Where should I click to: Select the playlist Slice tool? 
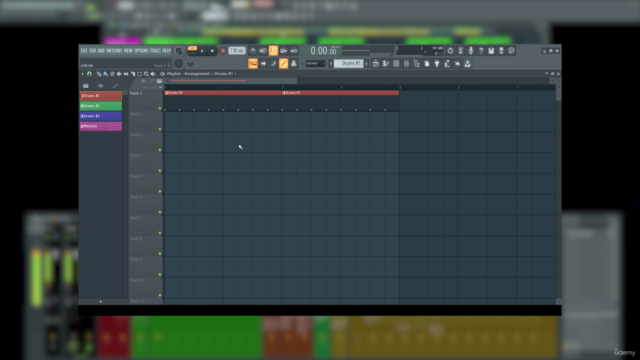click(133, 74)
